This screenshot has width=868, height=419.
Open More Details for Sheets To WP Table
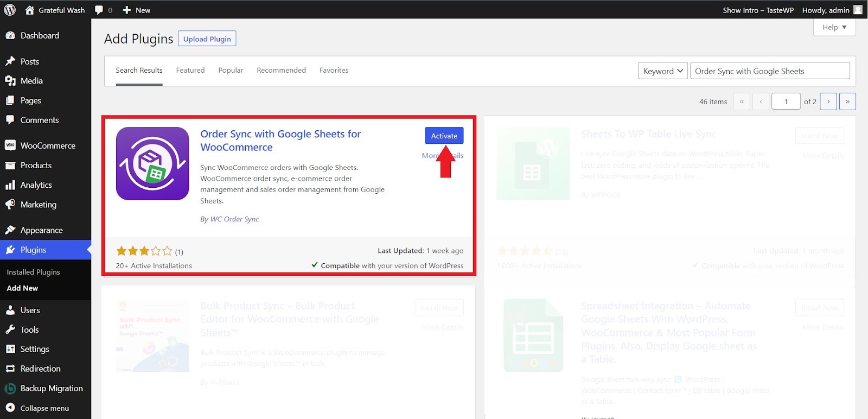823,156
